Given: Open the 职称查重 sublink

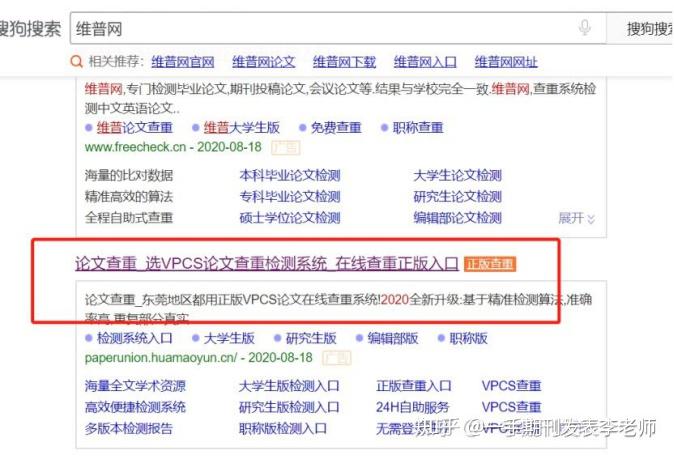Looking at the screenshot, I should click(x=418, y=127).
